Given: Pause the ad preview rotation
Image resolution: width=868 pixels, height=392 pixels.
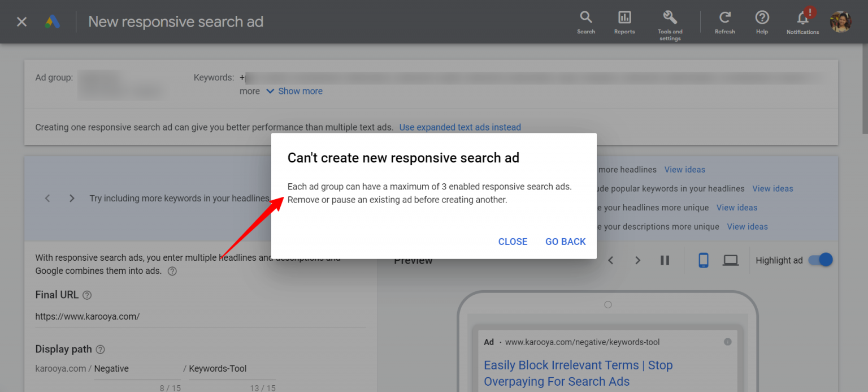Looking at the screenshot, I should [x=665, y=260].
